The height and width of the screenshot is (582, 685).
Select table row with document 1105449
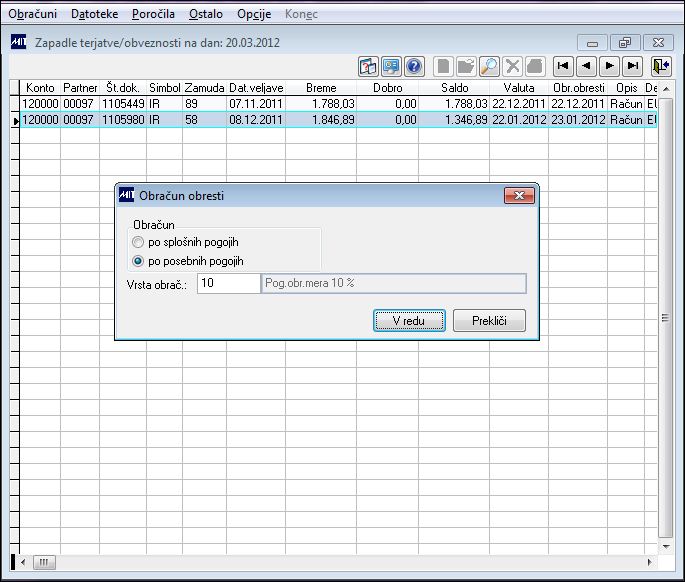pyautogui.click(x=339, y=104)
